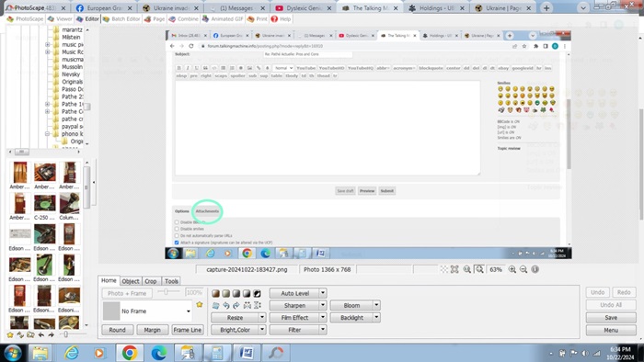Click the Undo All button
The image size is (644, 362).
point(611,305)
